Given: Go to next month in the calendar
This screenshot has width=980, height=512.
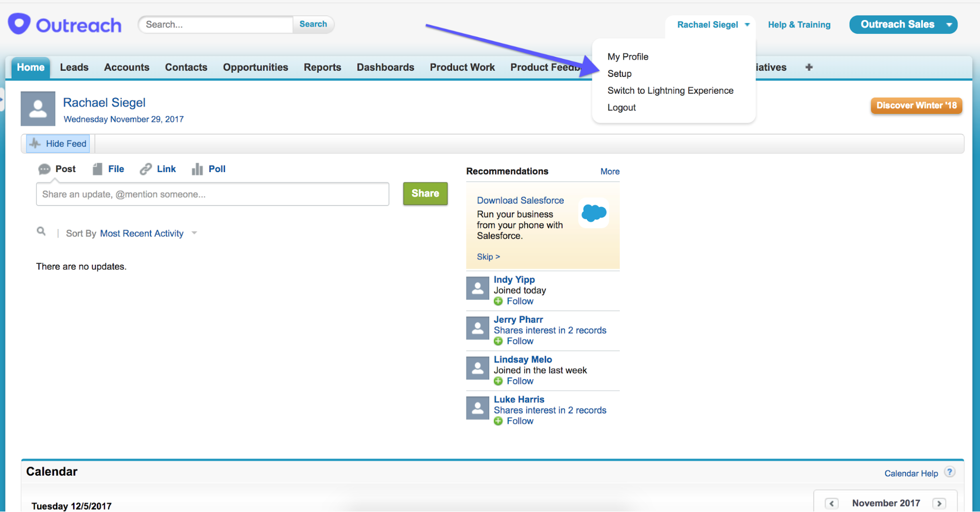Looking at the screenshot, I should tap(940, 503).
